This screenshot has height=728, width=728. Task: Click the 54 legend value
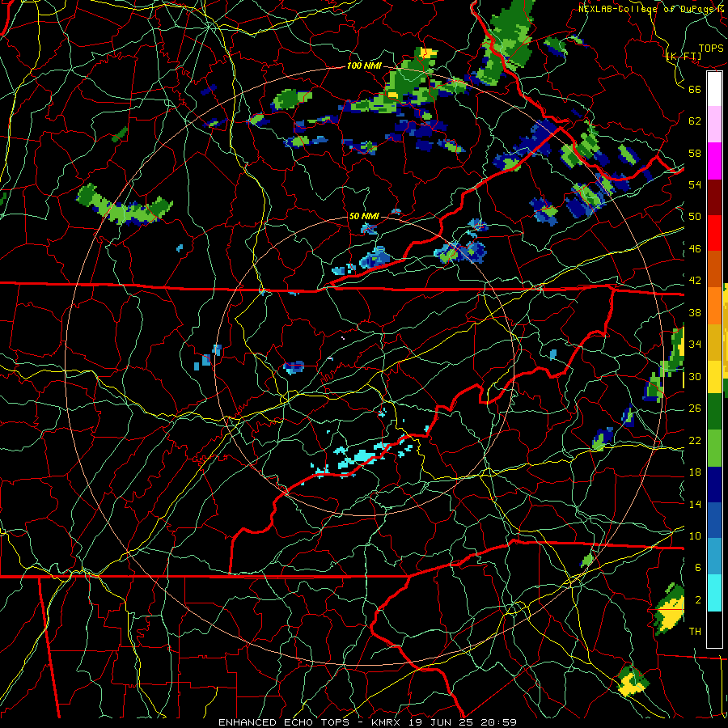tap(695, 184)
